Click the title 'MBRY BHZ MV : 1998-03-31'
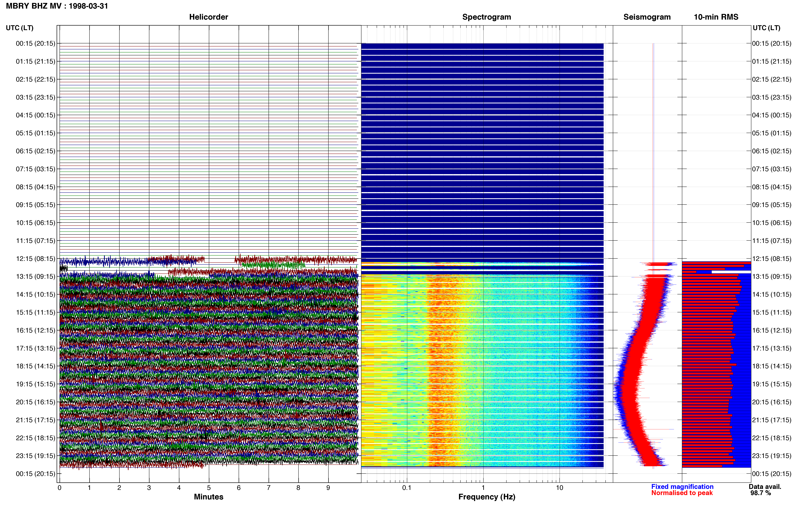The image size is (812, 508). click(x=57, y=6)
